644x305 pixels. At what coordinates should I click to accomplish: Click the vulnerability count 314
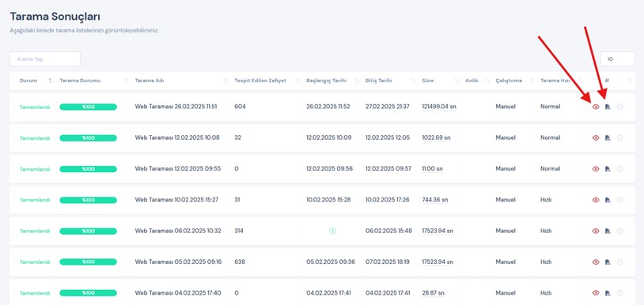[239, 232]
